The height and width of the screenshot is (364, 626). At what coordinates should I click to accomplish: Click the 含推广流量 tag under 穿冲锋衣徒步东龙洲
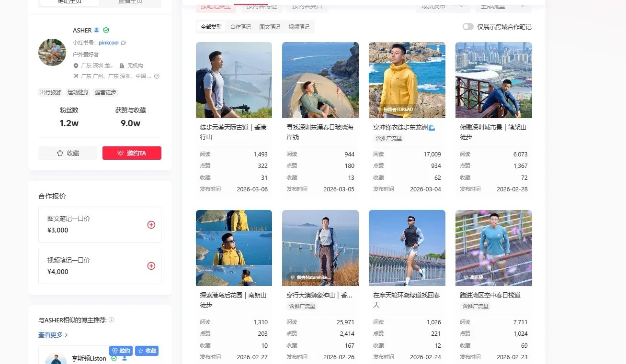(389, 138)
